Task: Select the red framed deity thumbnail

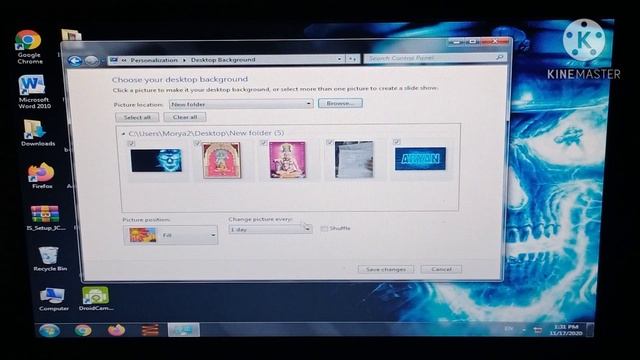Action: tap(222, 160)
